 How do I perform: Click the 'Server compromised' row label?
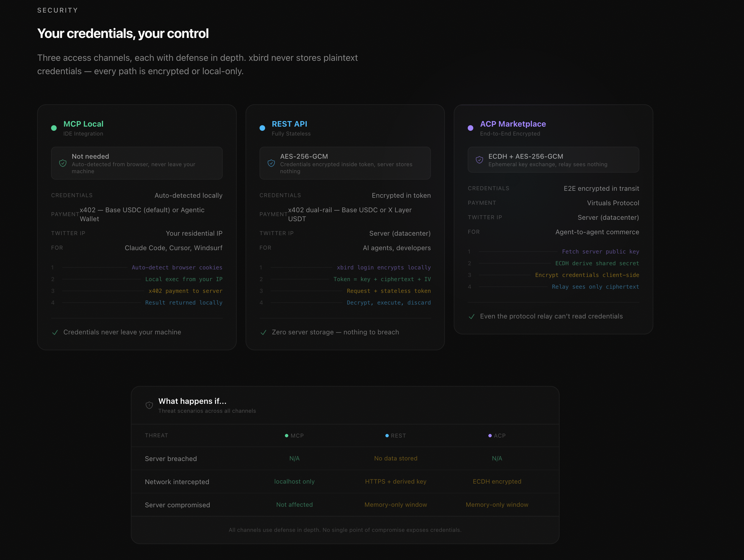pos(177,505)
